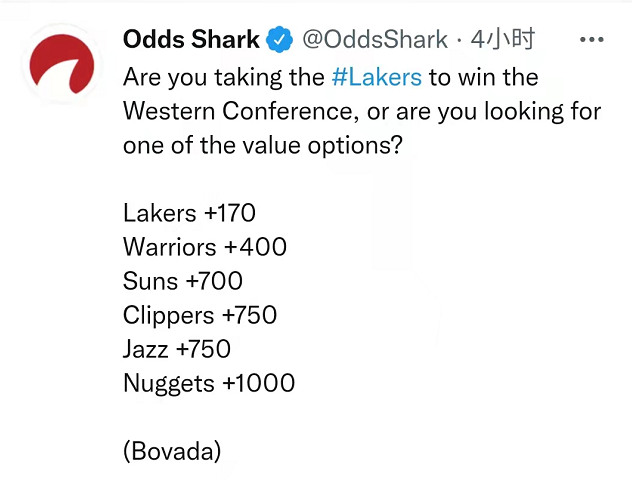The height and width of the screenshot is (488, 632).
Task: Click the "Lakers +170" odds line
Action: coord(189,213)
